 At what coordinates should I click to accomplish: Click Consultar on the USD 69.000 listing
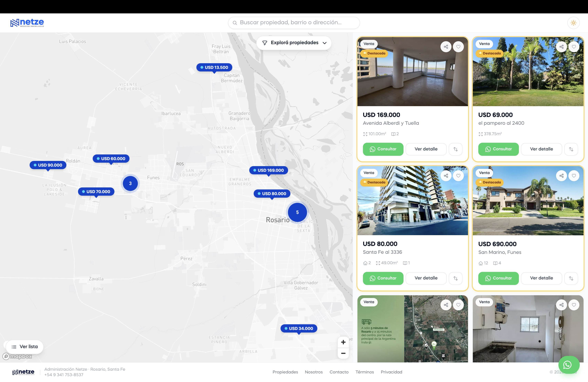498,149
